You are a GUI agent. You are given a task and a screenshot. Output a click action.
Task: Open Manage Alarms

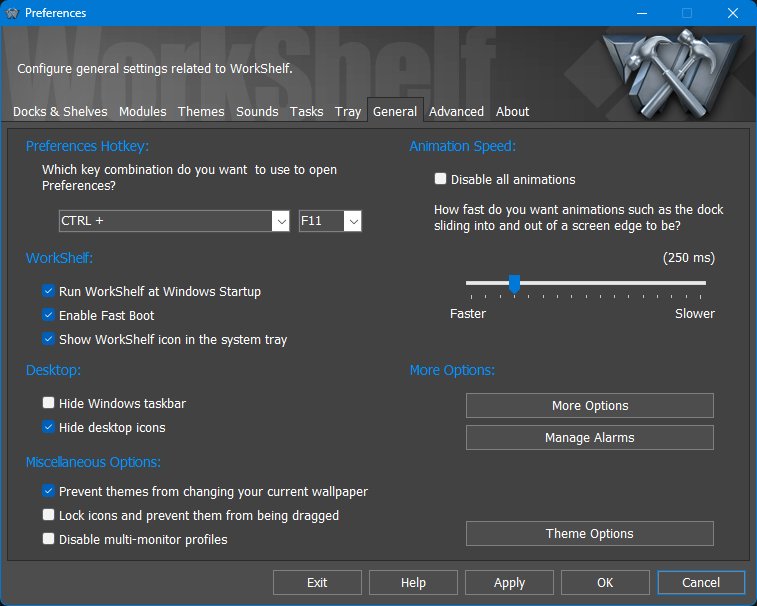pyautogui.click(x=589, y=437)
